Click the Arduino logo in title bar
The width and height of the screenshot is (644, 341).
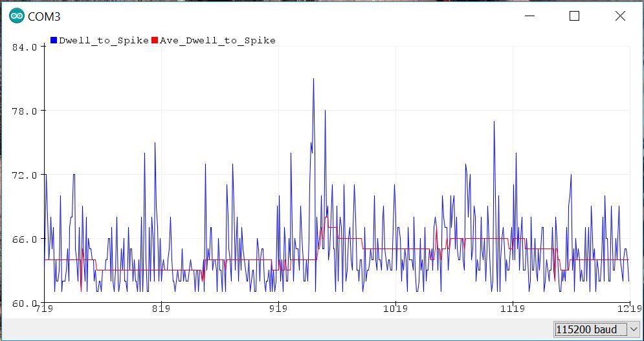click(x=17, y=17)
